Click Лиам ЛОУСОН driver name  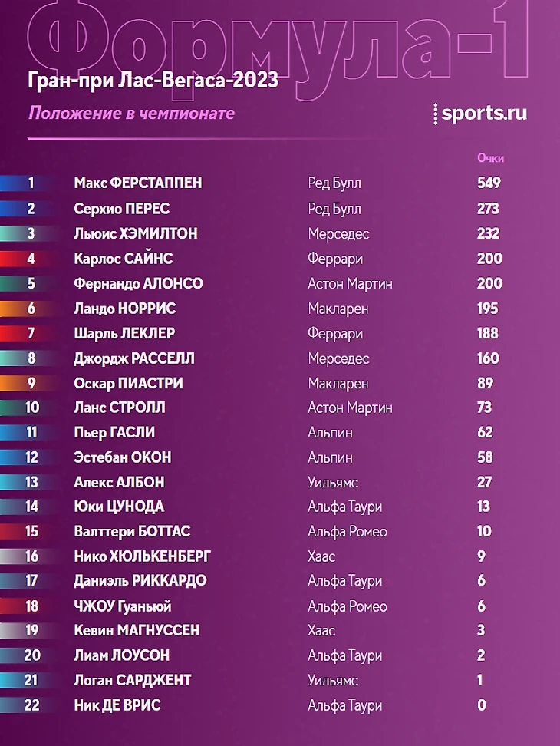[122, 655]
